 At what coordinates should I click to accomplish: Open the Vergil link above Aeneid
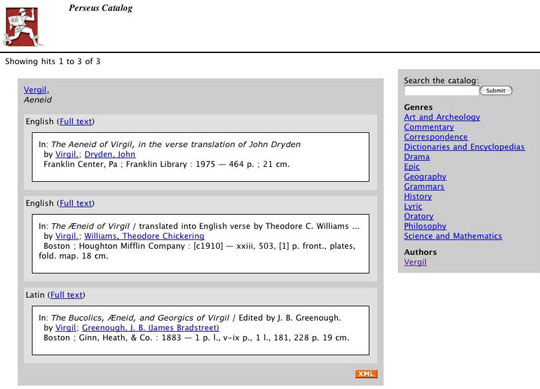click(x=35, y=90)
